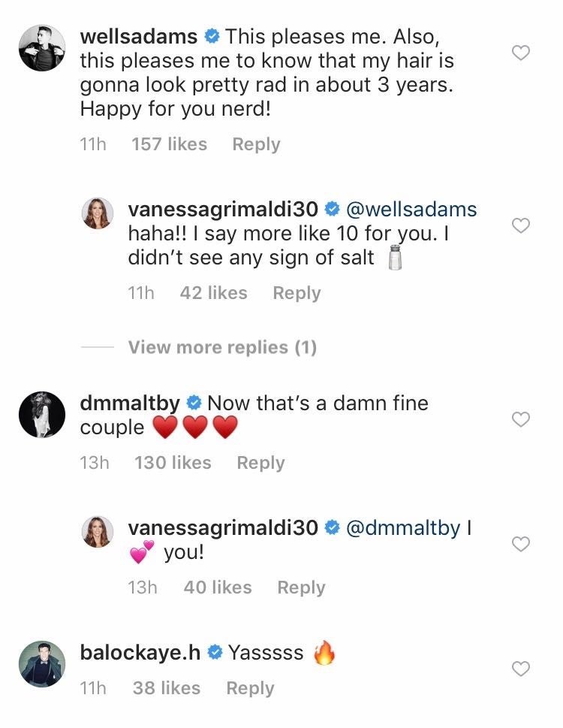Like vanessagrimaldi30's reply to dmmaltby
This screenshot has height=728, width=563.
(520, 543)
